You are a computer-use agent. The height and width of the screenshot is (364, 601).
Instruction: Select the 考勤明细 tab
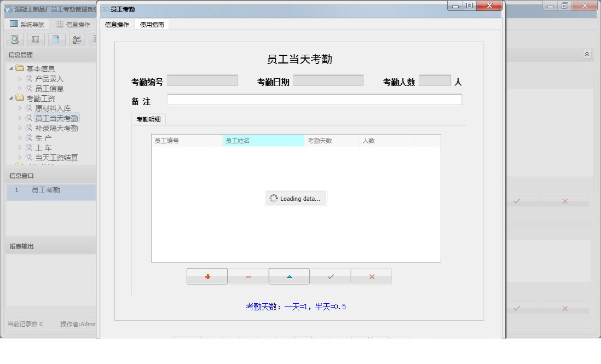149,119
